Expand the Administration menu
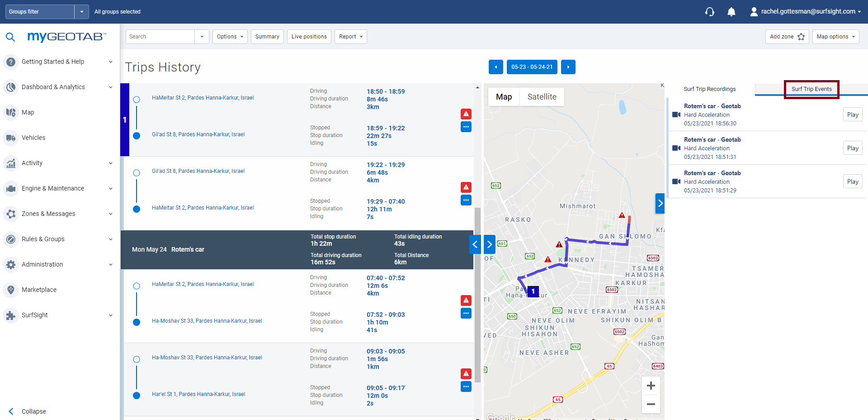This screenshot has width=868, height=420. point(111,264)
